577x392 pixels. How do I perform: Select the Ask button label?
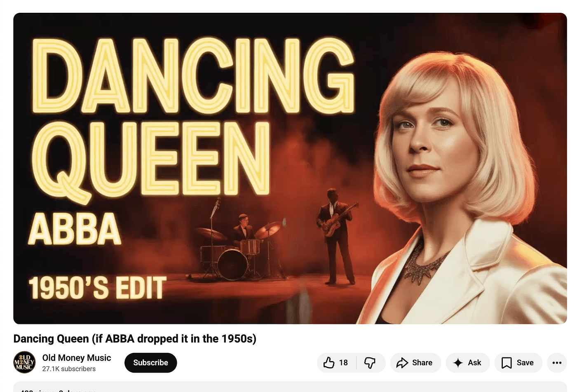(474, 363)
